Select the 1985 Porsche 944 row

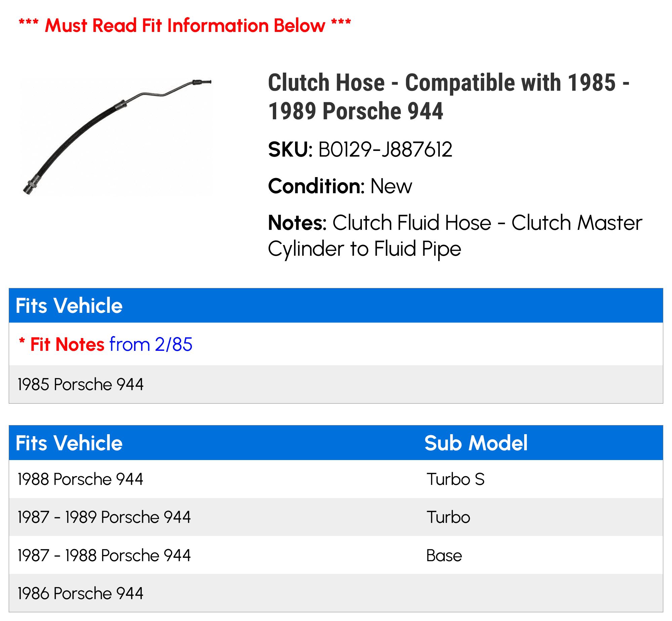[x=336, y=384]
